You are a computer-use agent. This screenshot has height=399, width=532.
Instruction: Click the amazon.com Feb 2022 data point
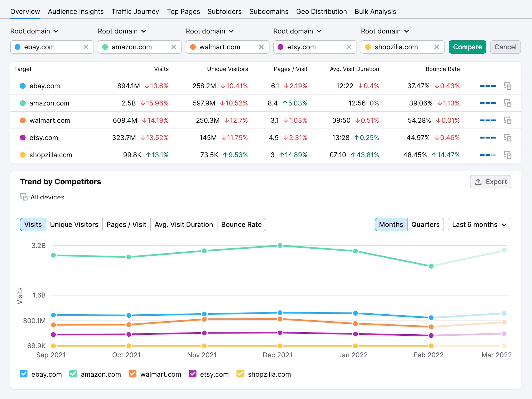coord(431,266)
